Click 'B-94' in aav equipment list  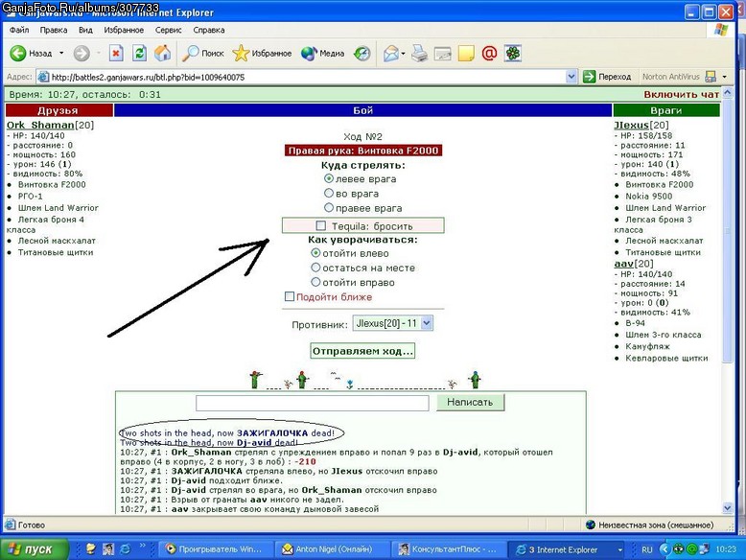click(x=635, y=323)
